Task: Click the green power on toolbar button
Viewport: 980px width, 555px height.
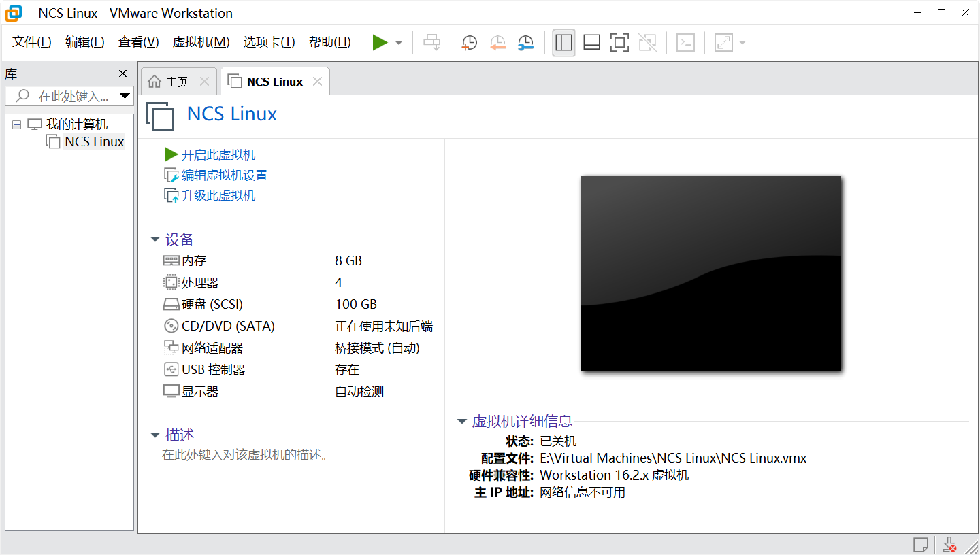Action: (x=380, y=43)
